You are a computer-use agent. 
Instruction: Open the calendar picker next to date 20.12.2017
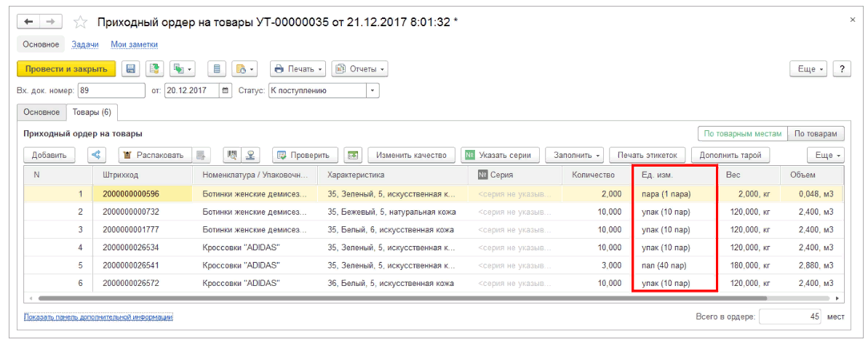click(x=226, y=91)
